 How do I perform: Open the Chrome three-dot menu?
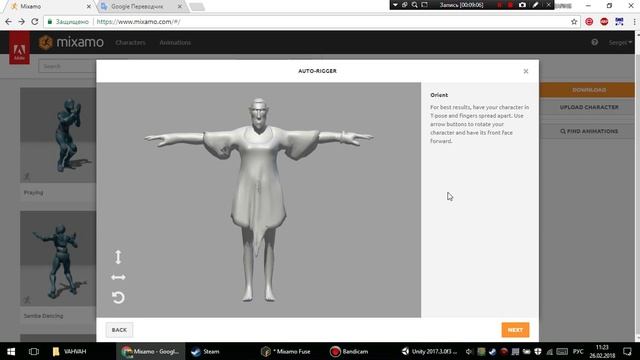pyautogui.click(x=634, y=22)
